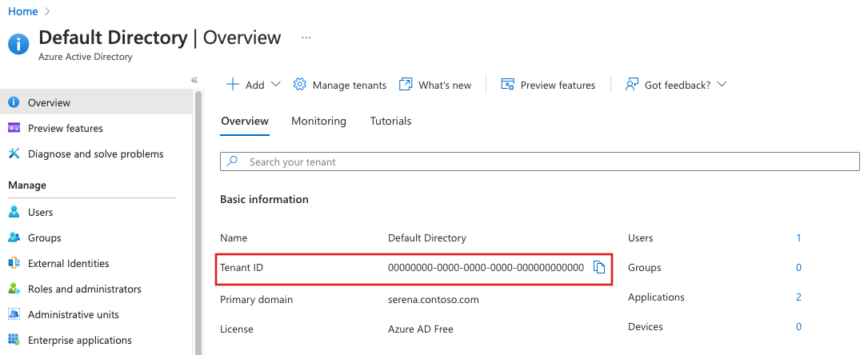Click the Home breadcrumb link
Screen dimensions: 868x355
(x=22, y=11)
